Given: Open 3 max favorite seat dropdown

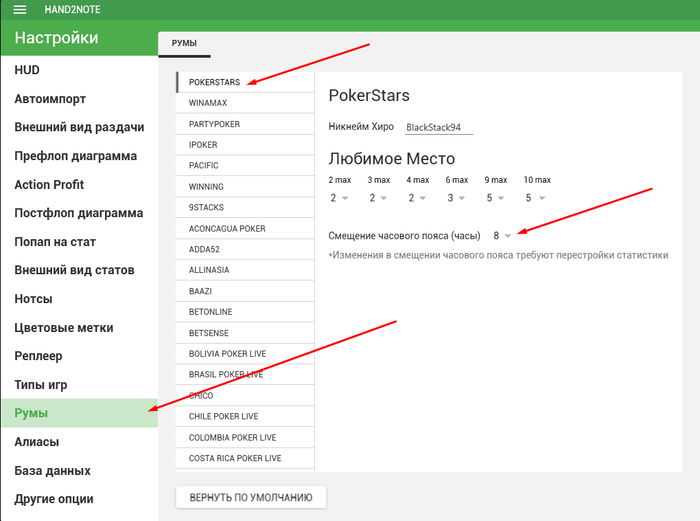Looking at the screenshot, I should tap(378, 198).
